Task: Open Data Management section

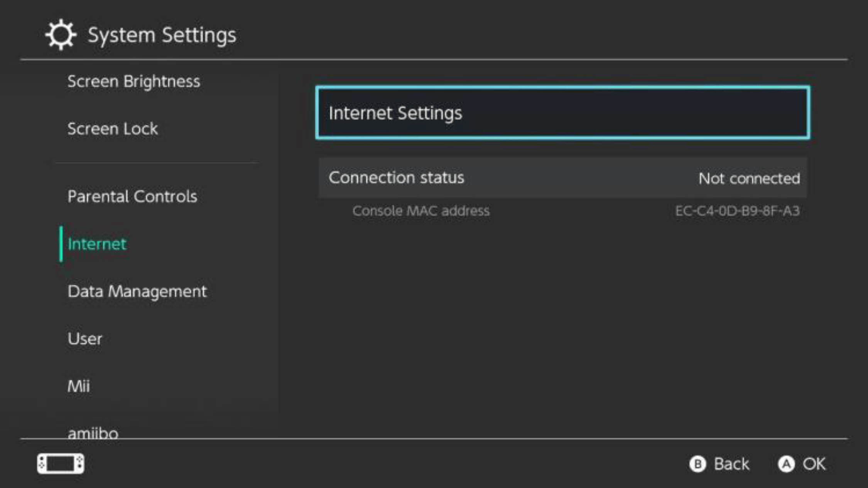Action: tap(137, 292)
